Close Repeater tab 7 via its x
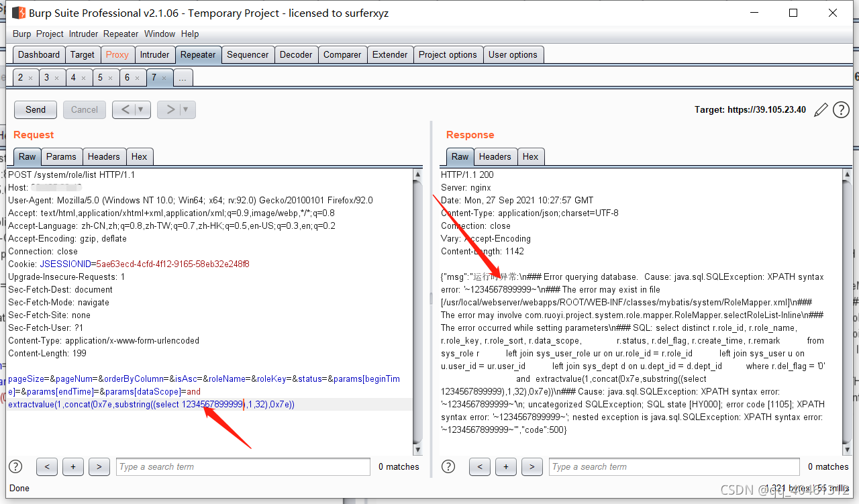 pyautogui.click(x=164, y=79)
